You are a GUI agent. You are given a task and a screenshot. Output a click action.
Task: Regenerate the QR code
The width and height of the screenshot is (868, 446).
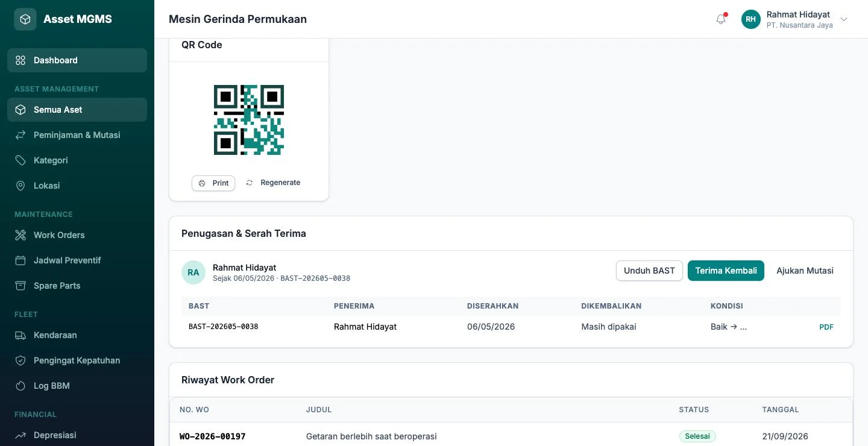pos(273,183)
